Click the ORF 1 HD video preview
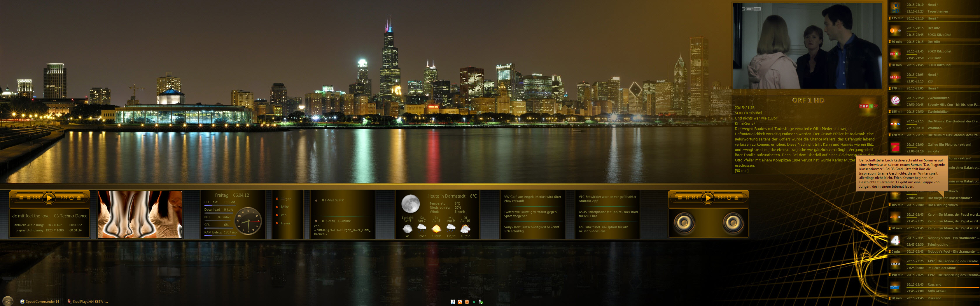Screen dimensions: 980x306 click(x=807, y=46)
